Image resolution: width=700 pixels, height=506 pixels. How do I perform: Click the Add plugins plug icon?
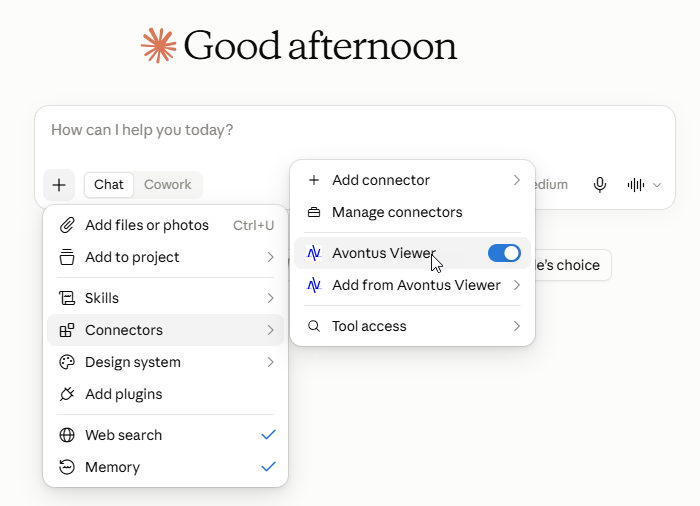pos(67,394)
